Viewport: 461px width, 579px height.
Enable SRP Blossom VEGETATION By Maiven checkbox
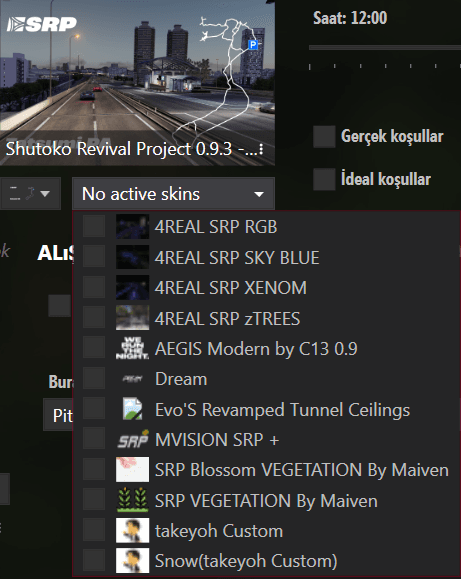click(94, 470)
